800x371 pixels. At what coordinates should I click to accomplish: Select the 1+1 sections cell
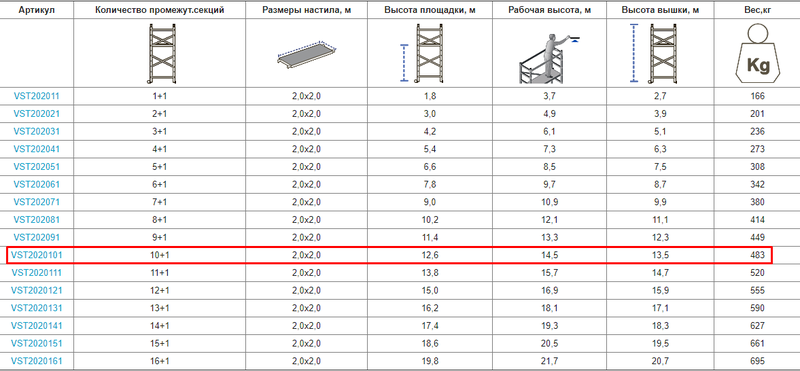[160, 96]
